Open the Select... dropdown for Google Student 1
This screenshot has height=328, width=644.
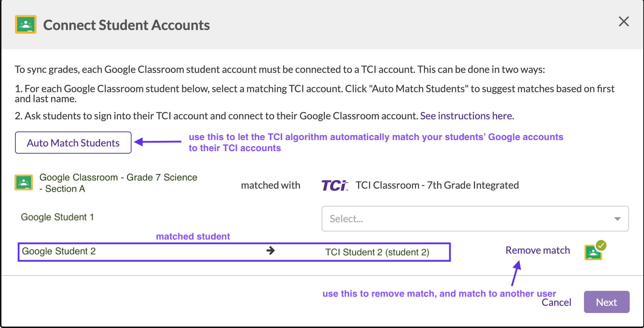coord(475,218)
